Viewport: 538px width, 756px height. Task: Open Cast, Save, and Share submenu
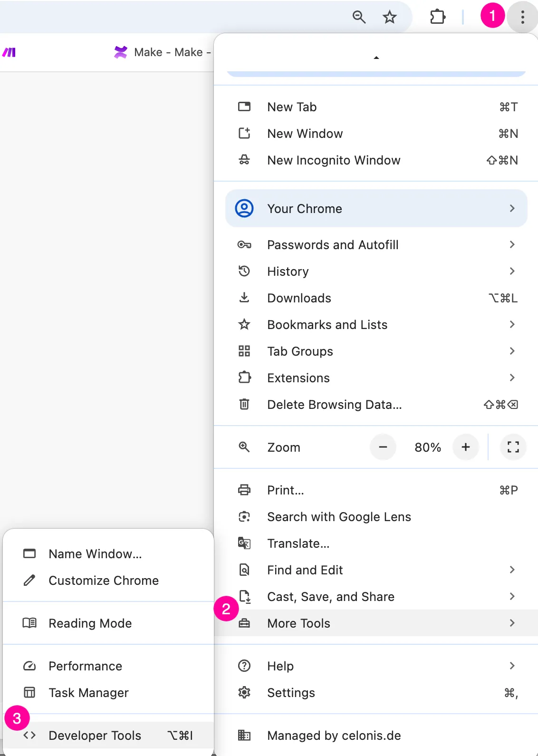pyautogui.click(x=376, y=597)
